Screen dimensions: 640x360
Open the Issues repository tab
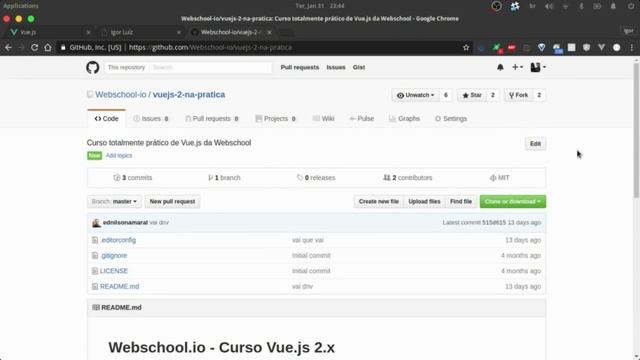coord(151,119)
